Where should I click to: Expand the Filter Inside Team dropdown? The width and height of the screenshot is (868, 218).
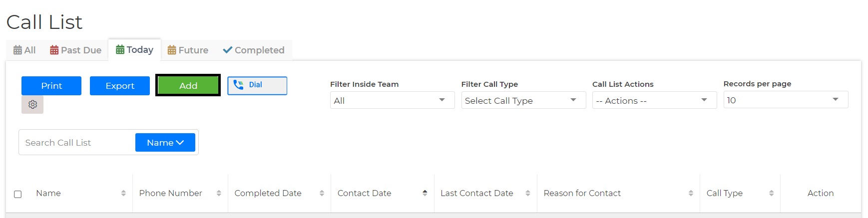pyautogui.click(x=392, y=100)
